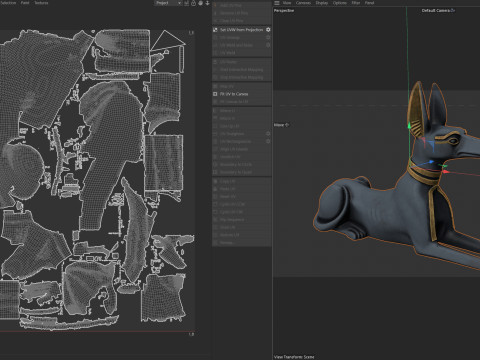
Task: Open the viewport Options menu
Action: [x=340, y=3]
